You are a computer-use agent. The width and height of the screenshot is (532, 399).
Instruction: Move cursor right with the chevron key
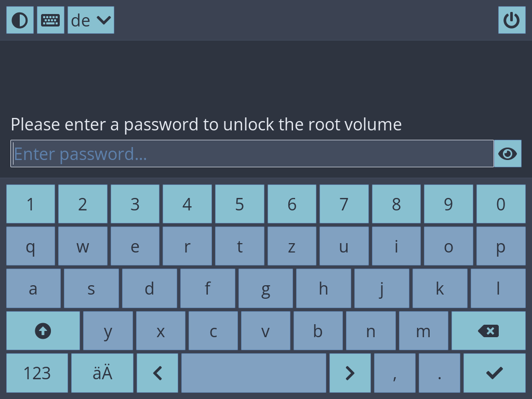click(350, 373)
